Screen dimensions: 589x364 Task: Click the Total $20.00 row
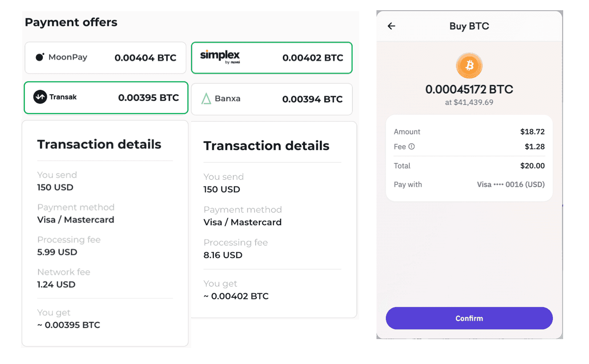point(469,166)
